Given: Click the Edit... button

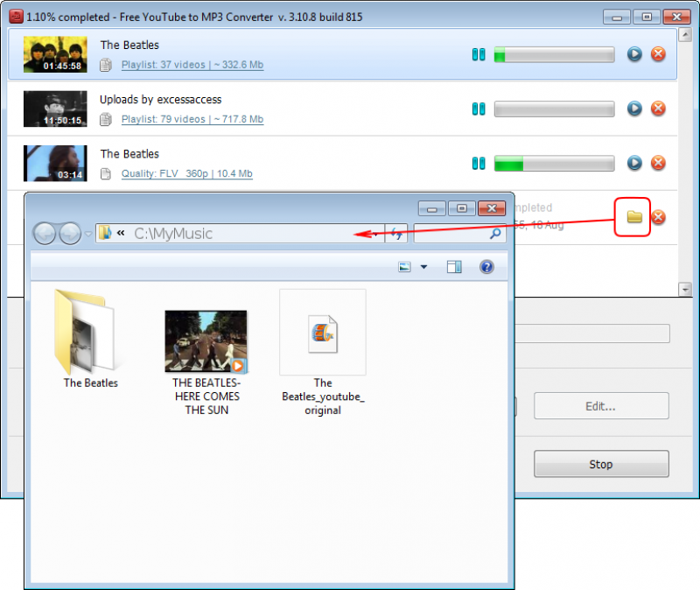Looking at the screenshot, I should pos(601,406).
